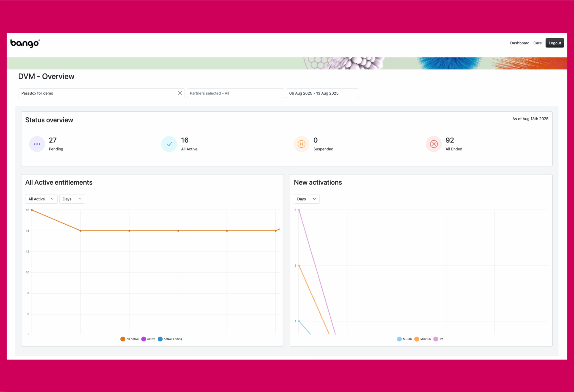Click the All Active checkmark icon
The width and height of the screenshot is (574, 392).
[x=169, y=144]
